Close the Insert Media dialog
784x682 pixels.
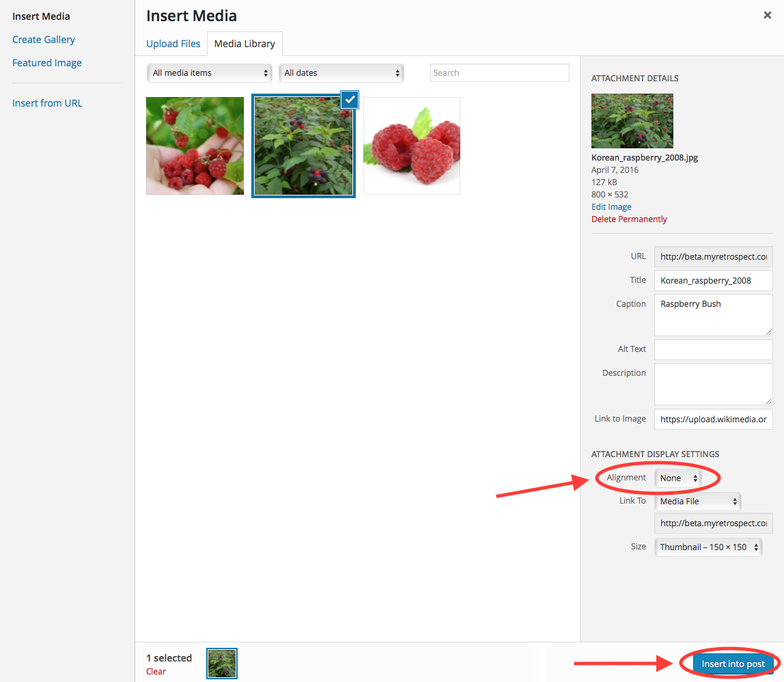tap(767, 15)
